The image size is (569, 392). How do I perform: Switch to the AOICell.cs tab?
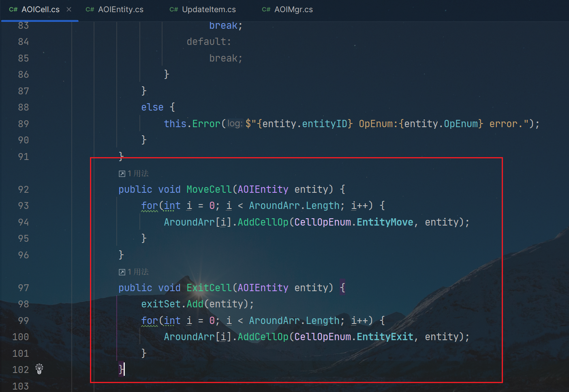click(x=40, y=9)
